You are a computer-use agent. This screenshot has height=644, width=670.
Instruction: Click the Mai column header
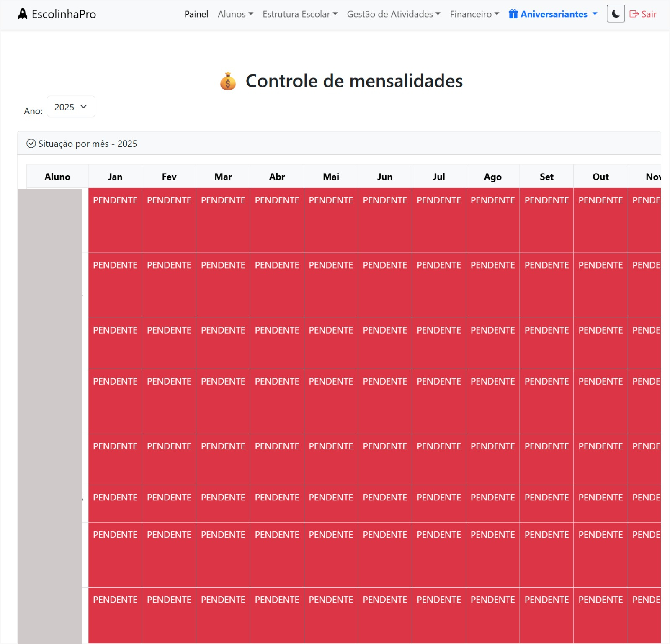[331, 176]
